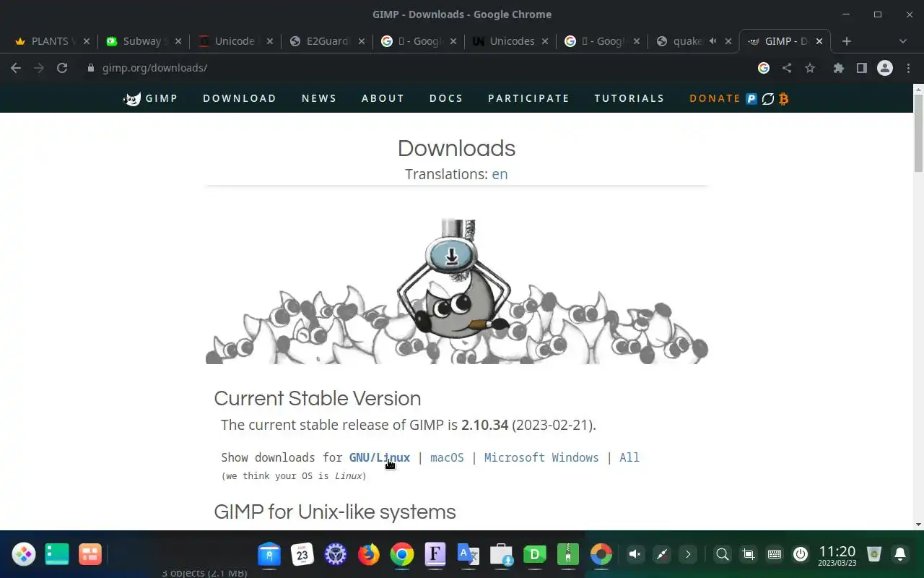This screenshot has height=578, width=924.
Task: Show downloads for macOS
Action: pyautogui.click(x=447, y=457)
